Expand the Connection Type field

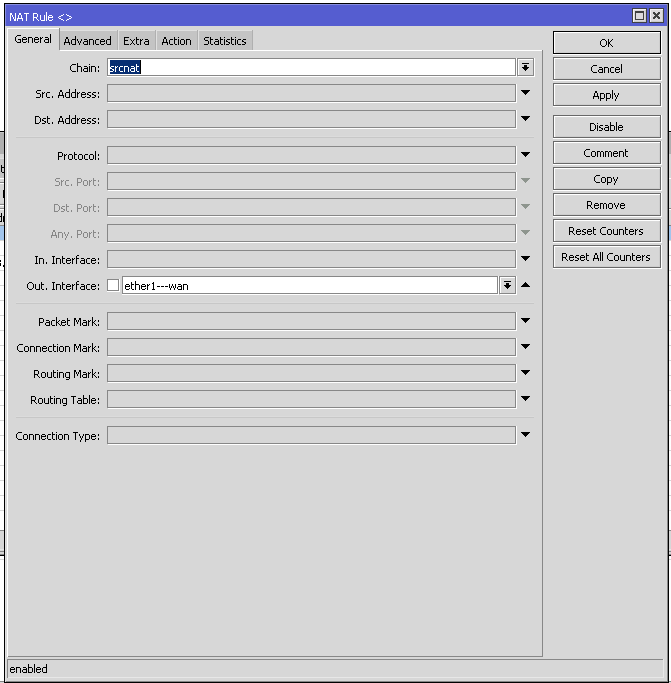pos(525,436)
